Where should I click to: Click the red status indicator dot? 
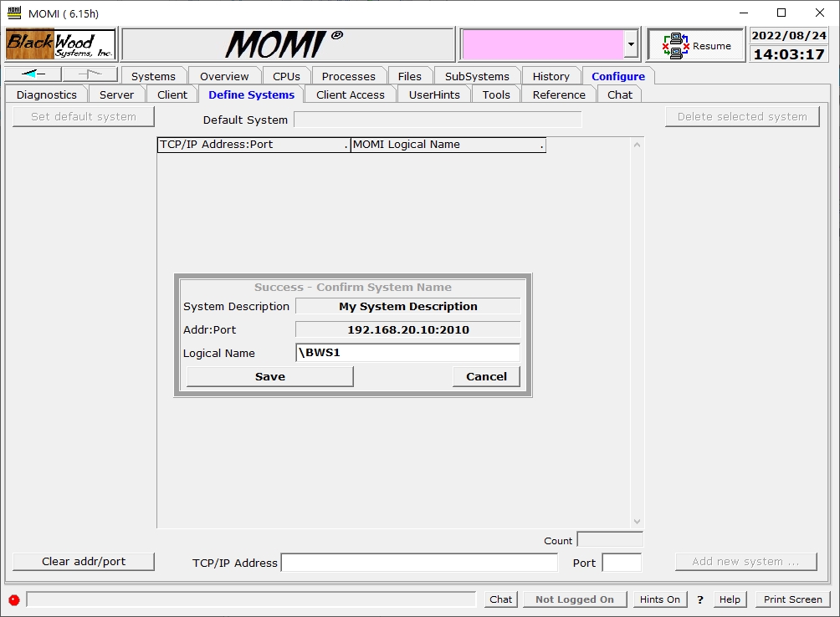coord(14,600)
